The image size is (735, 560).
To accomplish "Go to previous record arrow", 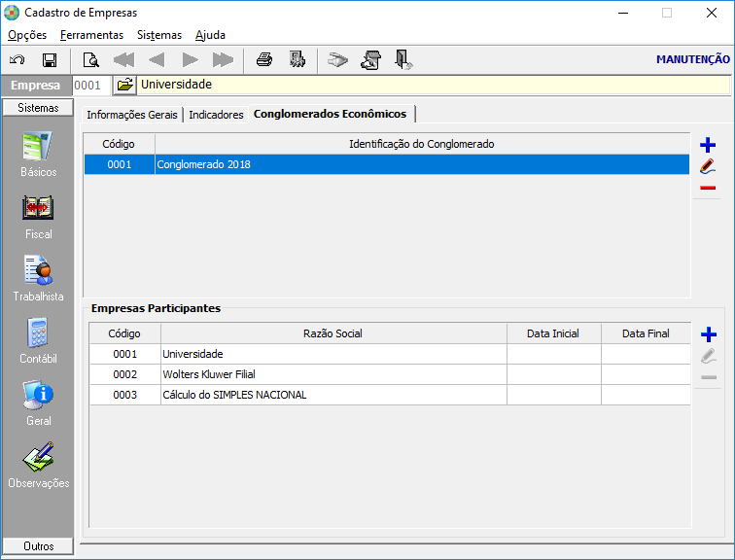I will [x=157, y=60].
